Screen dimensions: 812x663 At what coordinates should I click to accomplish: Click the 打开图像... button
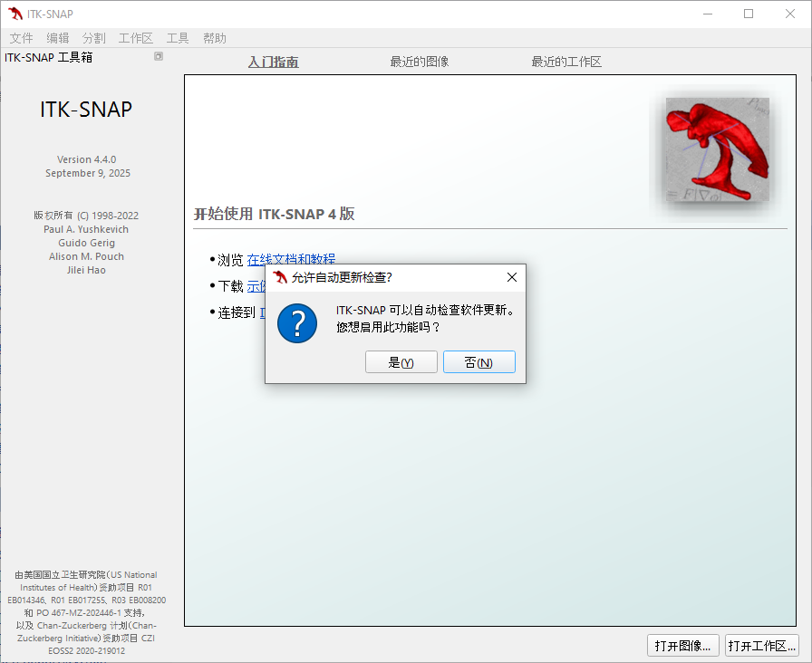pyautogui.click(x=683, y=646)
